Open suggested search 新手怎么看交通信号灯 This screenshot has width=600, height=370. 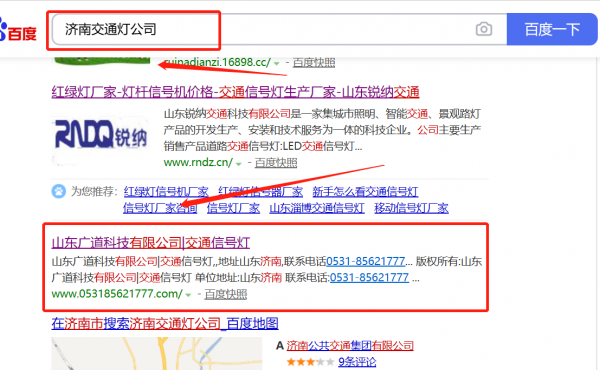(x=365, y=191)
